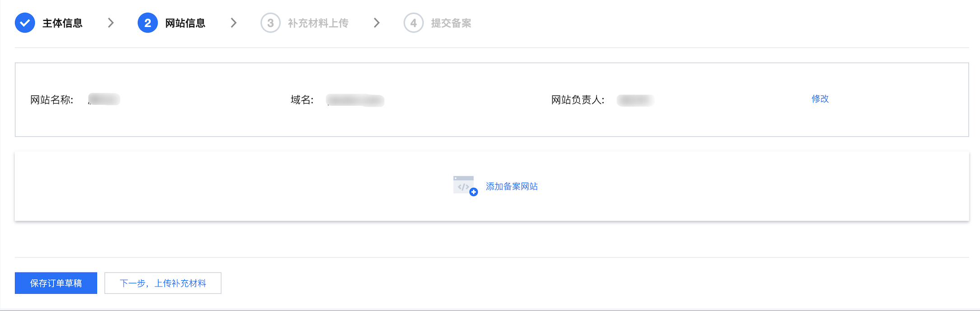Image resolution: width=980 pixels, height=311 pixels.
Task: Open the 提交备案 step label
Action: click(451, 23)
